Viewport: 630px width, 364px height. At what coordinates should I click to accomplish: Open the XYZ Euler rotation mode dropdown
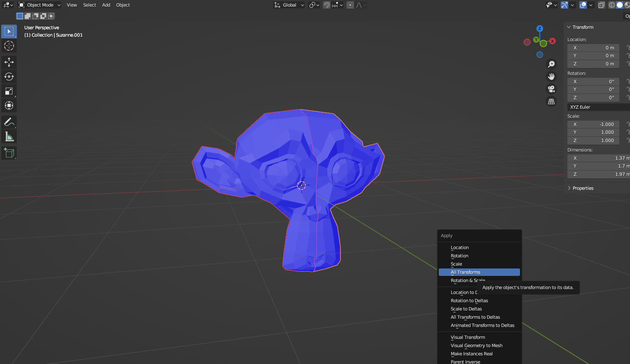pos(599,107)
